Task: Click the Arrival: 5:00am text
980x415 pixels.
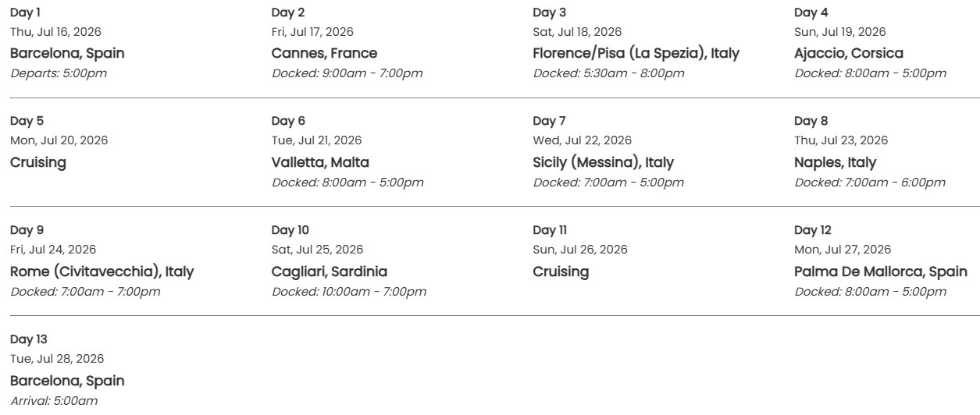Action: 54,401
